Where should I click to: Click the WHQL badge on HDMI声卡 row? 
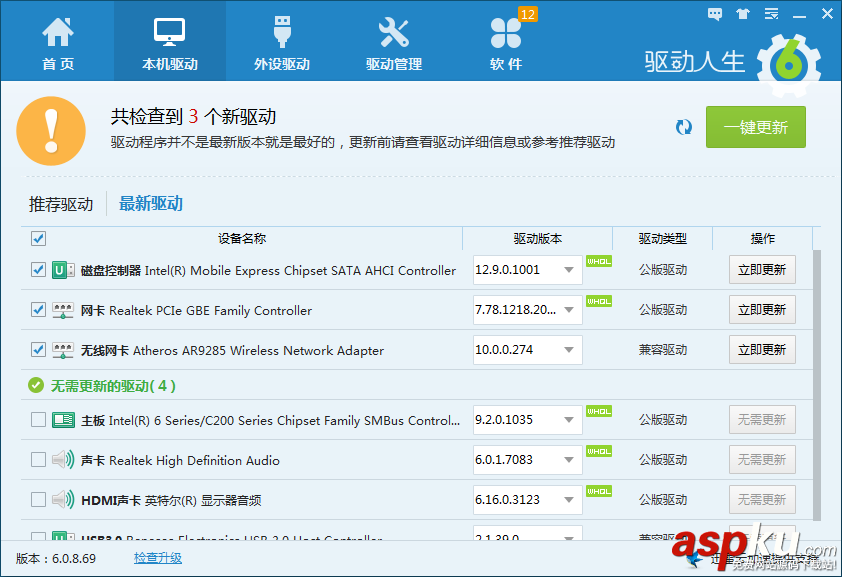pos(599,491)
